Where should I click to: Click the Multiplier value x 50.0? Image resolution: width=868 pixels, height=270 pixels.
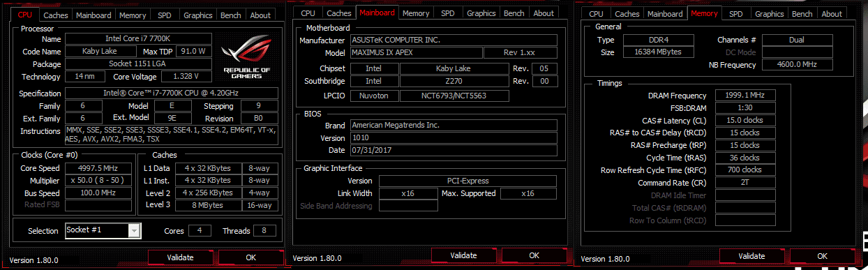[98, 181]
